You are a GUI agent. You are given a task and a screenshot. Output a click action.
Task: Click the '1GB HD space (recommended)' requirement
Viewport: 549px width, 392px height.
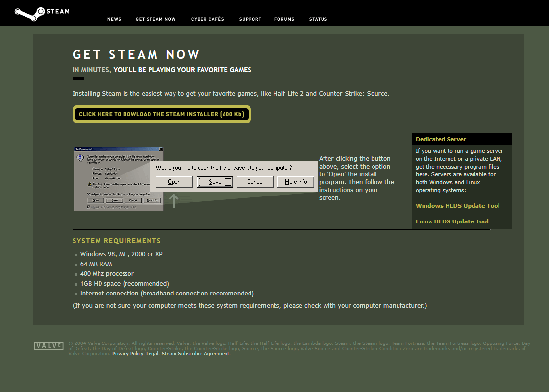125,284
